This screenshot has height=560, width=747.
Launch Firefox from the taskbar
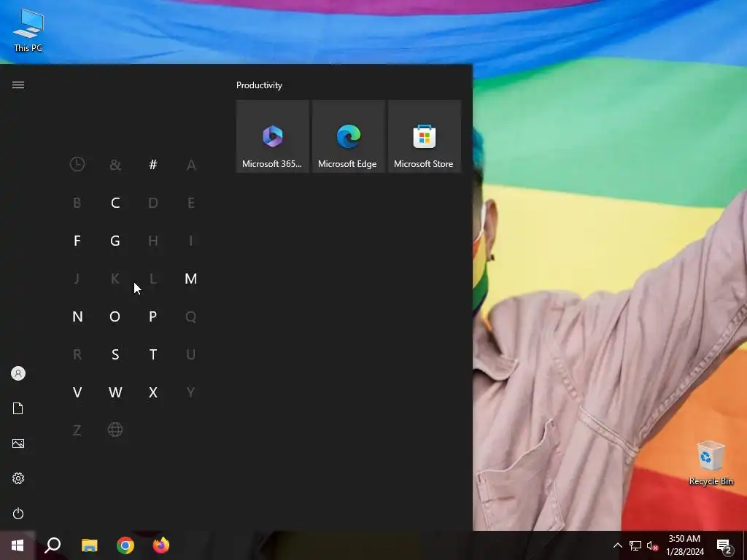point(161,545)
